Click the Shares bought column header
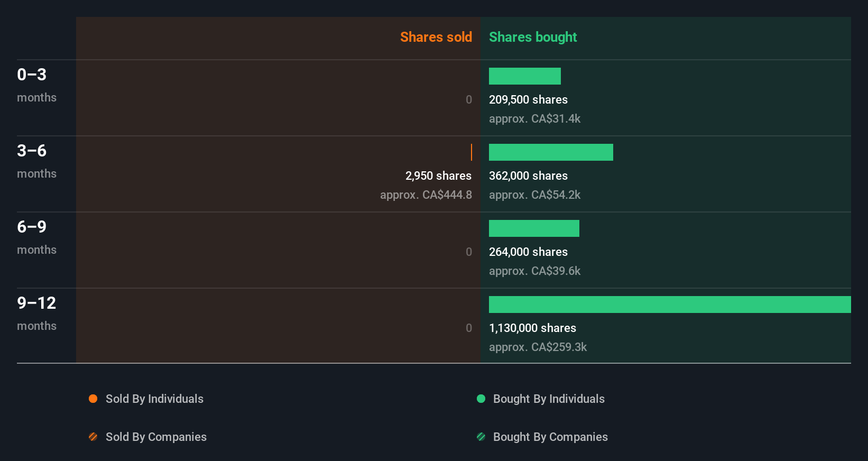Screen dimensions: 868x461 point(533,37)
